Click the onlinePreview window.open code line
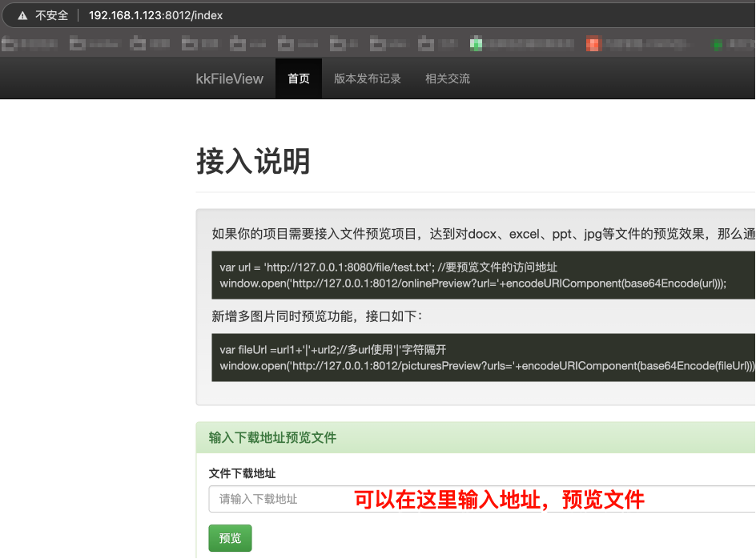 tap(472, 284)
